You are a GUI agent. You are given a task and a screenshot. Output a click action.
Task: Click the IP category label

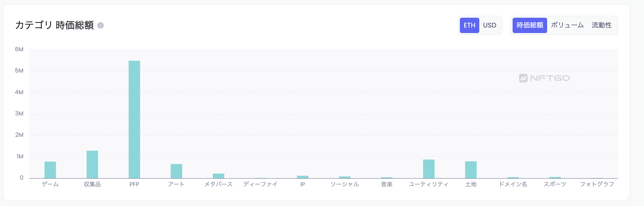tap(303, 184)
